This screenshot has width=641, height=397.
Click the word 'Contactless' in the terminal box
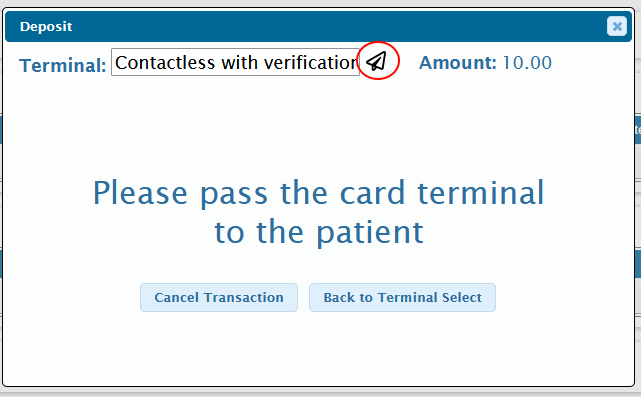click(165, 63)
